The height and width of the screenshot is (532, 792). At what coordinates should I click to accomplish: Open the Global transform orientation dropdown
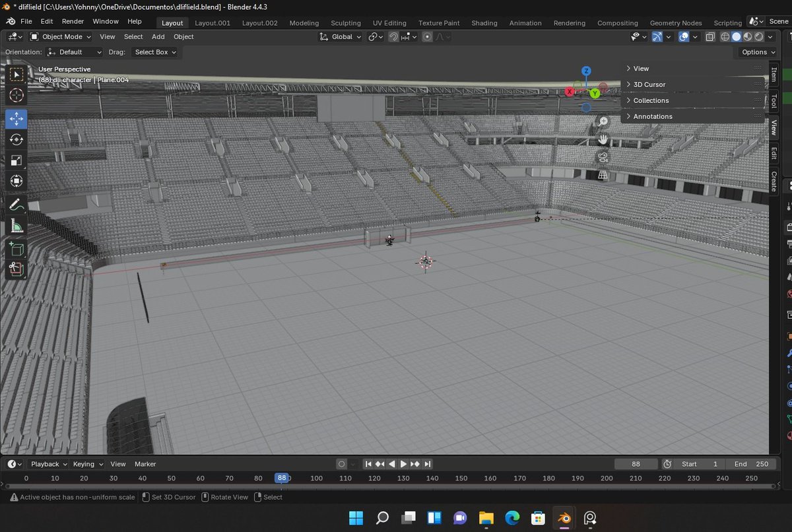[x=341, y=37]
